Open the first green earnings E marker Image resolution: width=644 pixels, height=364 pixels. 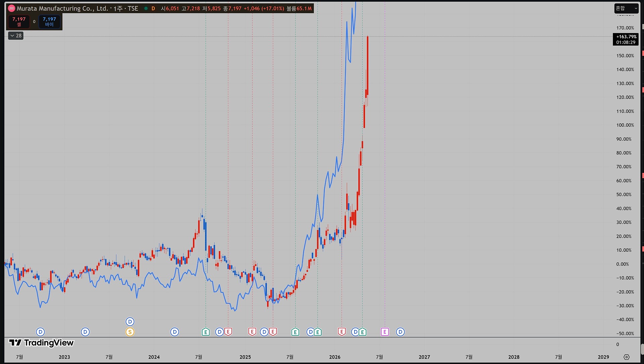206,332
